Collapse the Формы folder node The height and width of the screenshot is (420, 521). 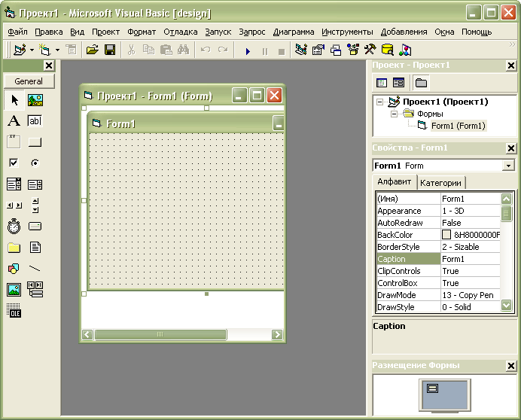pos(394,114)
